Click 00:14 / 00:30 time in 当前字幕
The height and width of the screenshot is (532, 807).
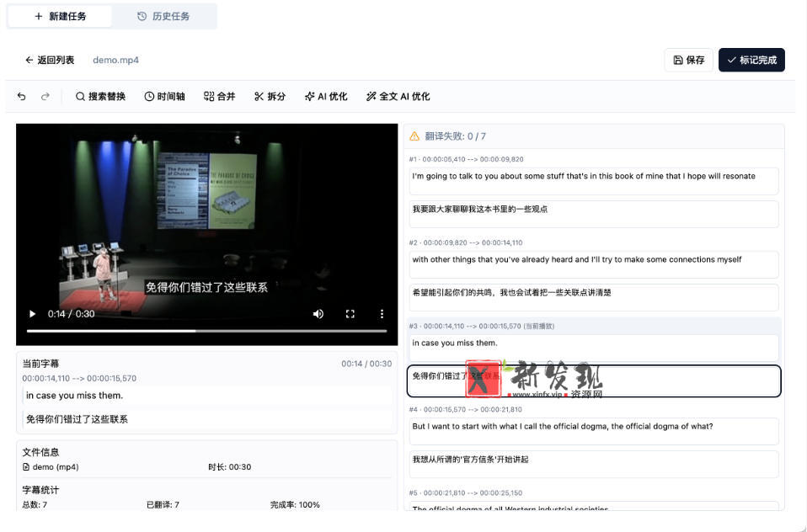pyautogui.click(x=366, y=364)
